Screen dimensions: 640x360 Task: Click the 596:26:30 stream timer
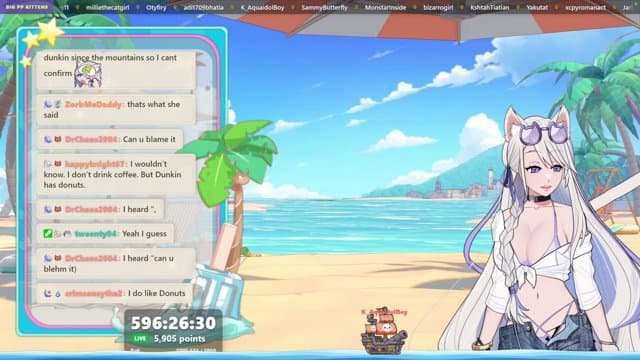[x=173, y=323]
